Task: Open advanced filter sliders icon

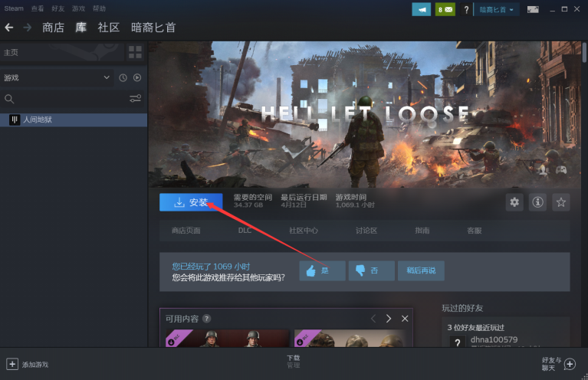Action: click(136, 99)
